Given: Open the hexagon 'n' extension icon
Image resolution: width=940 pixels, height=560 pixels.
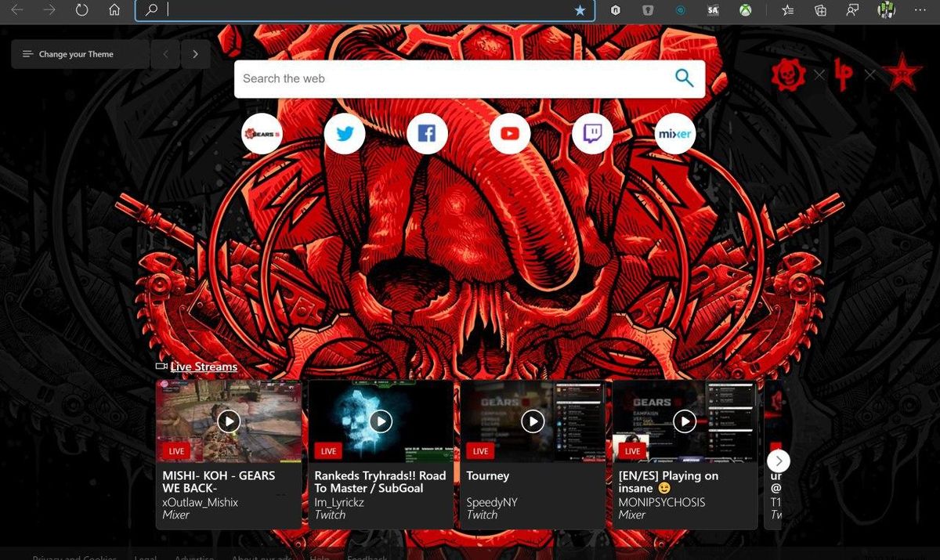Looking at the screenshot, I should pyautogui.click(x=616, y=10).
